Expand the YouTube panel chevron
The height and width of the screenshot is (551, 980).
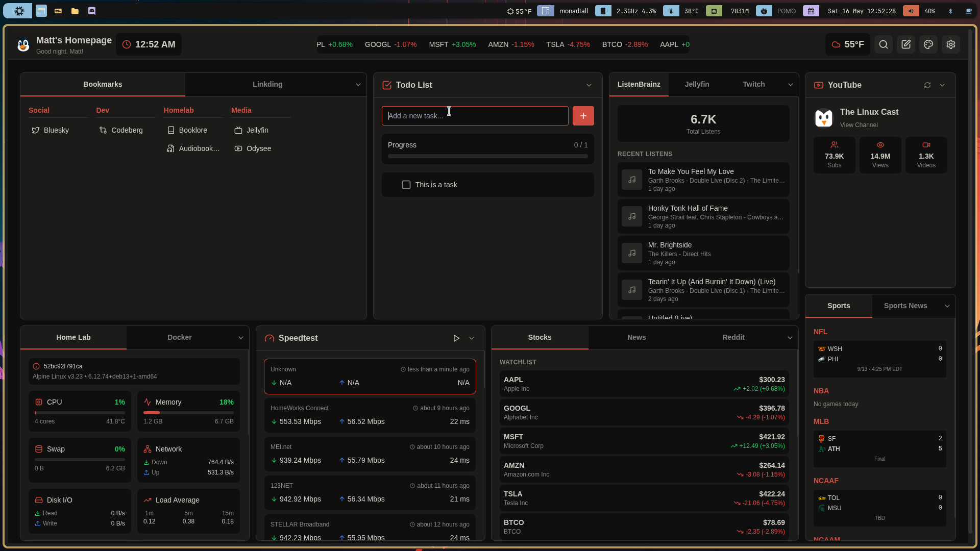point(942,85)
